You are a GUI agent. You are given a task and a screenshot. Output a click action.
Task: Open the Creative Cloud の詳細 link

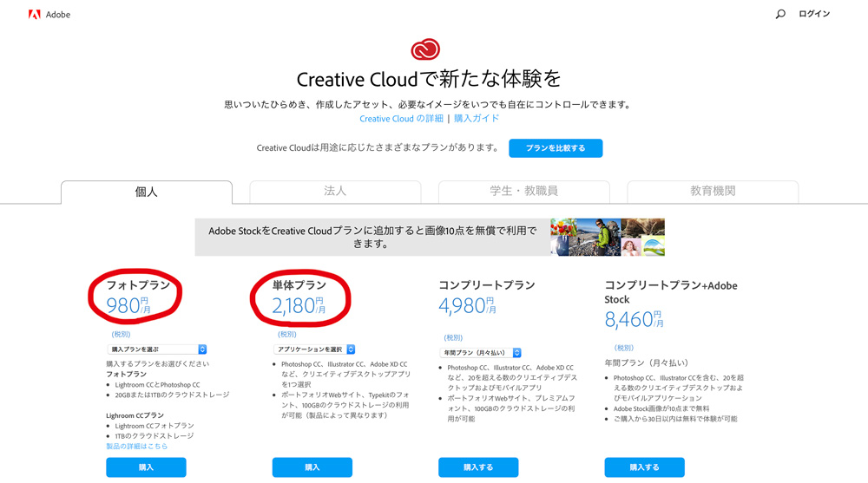pos(401,119)
